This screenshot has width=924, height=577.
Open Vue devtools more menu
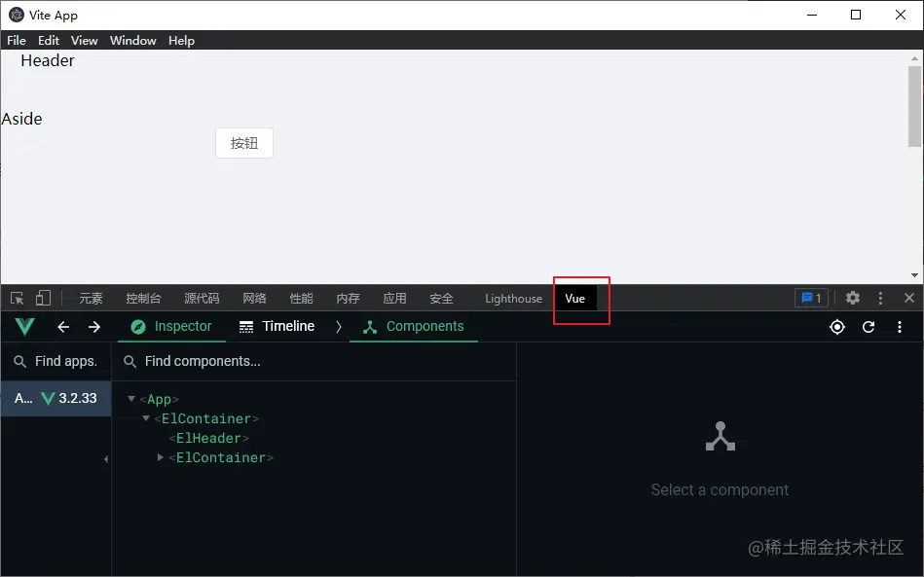coord(900,327)
